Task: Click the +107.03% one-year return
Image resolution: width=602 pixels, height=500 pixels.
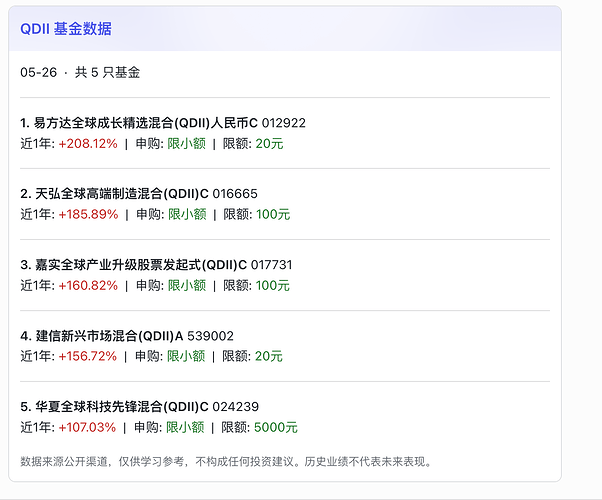Action: click(87, 427)
